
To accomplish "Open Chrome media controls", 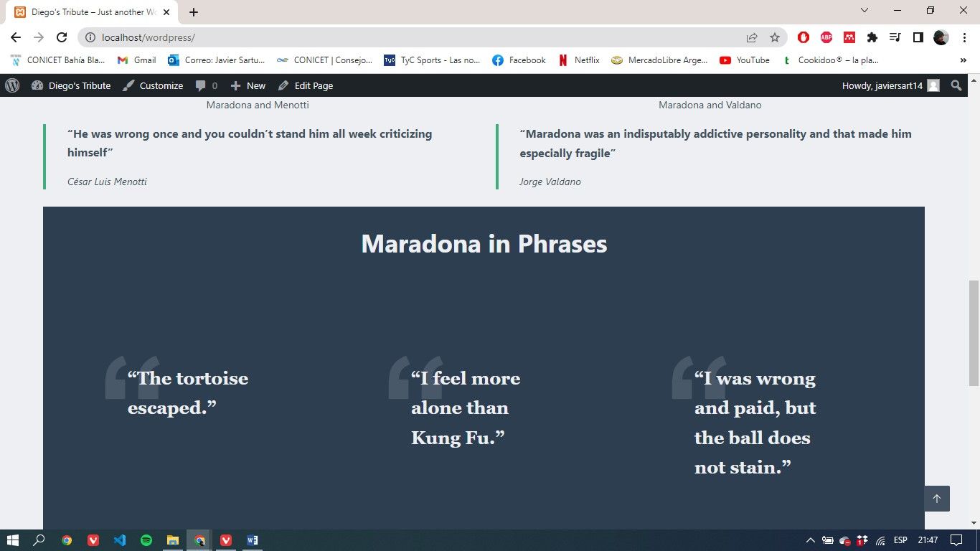I will pos(895,37).
